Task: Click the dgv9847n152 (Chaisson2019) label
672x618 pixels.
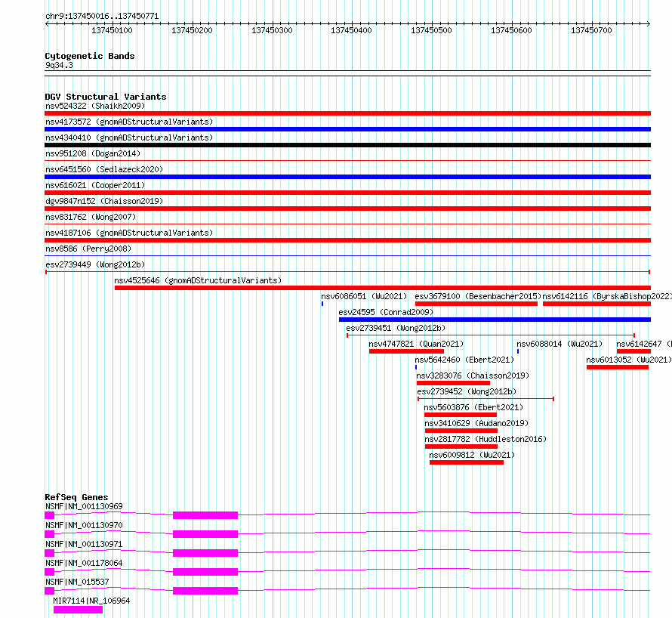Action: tap(104, 201)
